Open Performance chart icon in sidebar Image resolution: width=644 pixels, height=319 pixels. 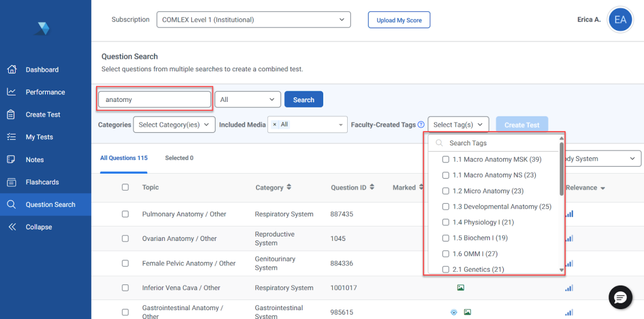coord(11,92)
